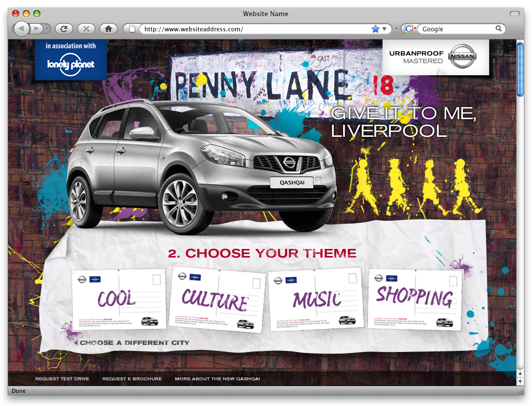Click the website address URL field

pyautogui.click(x=255, y=29)
